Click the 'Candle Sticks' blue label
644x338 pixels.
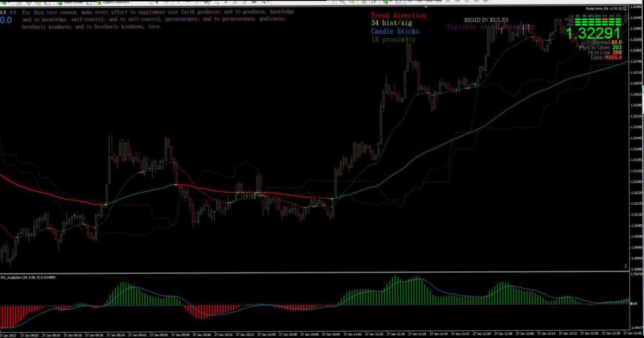click(x=395, y=31)
